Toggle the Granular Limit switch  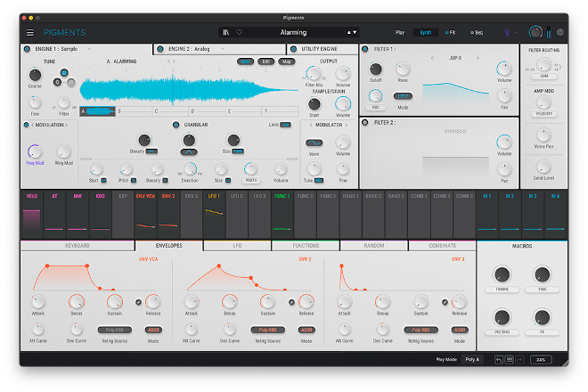[x=285, y=125]
